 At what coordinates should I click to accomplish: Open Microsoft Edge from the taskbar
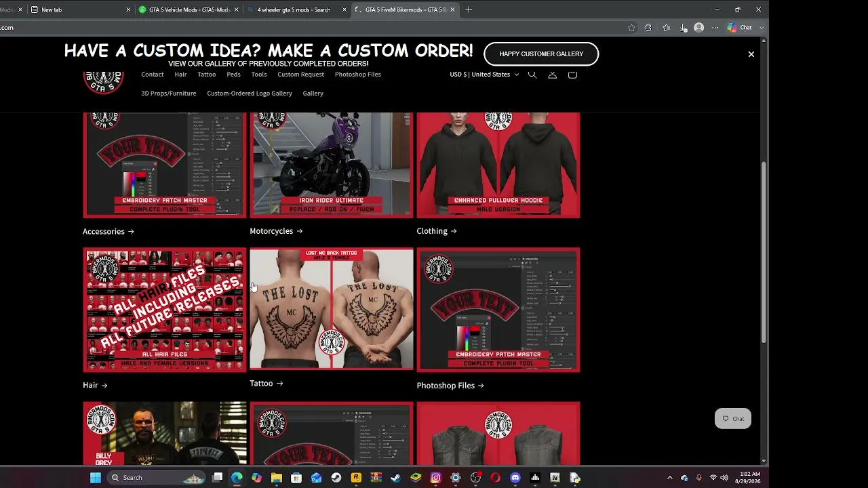coord(237,478)
